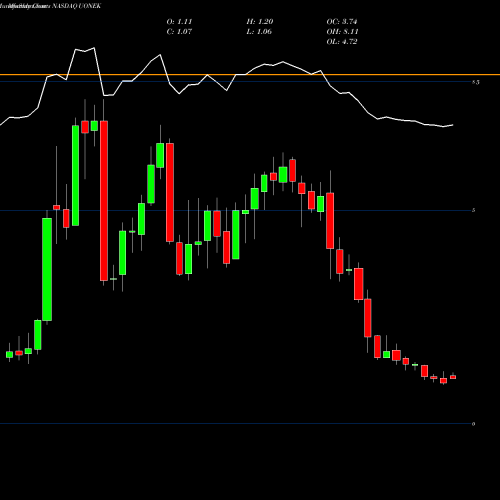This screenshot has width=500, height=500.
Task: Select the high value H: 1.20
Action: point(260,22)
